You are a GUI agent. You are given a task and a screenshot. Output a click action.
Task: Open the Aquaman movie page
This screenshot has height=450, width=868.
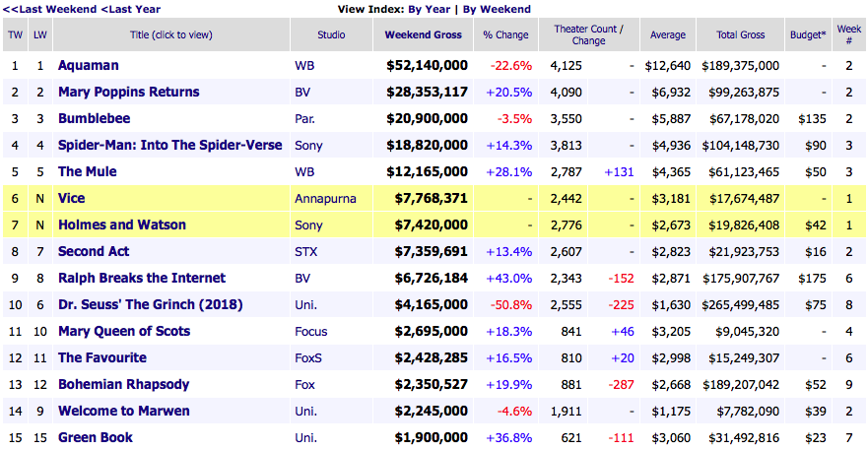(x=88, y=66)
